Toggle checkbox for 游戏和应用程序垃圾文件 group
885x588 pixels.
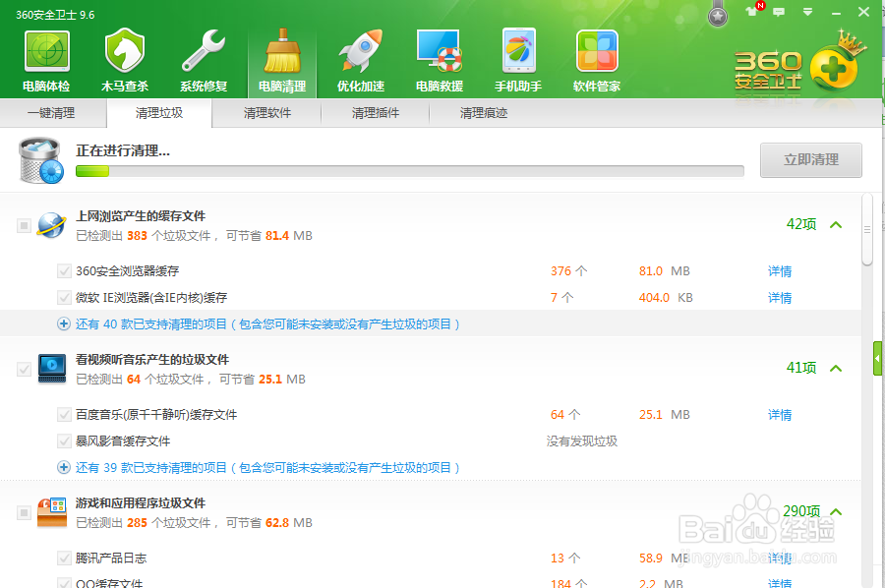tap(24, 512)
